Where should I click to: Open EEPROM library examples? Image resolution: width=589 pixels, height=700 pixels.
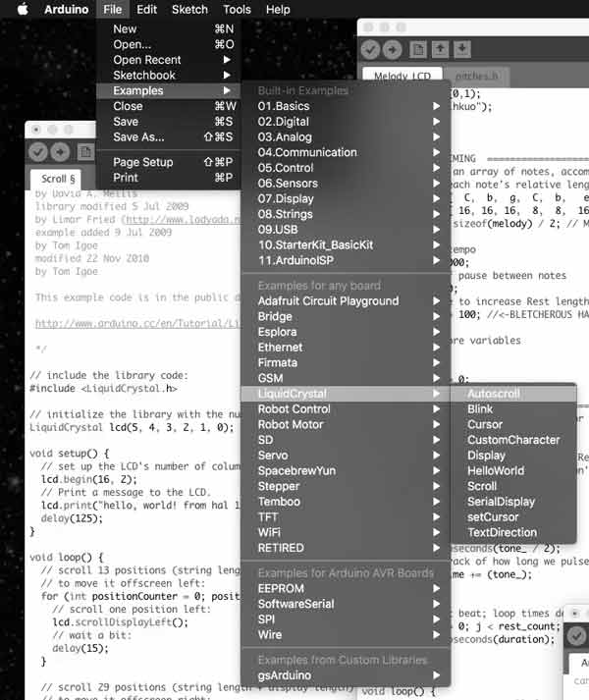(346, 588)
